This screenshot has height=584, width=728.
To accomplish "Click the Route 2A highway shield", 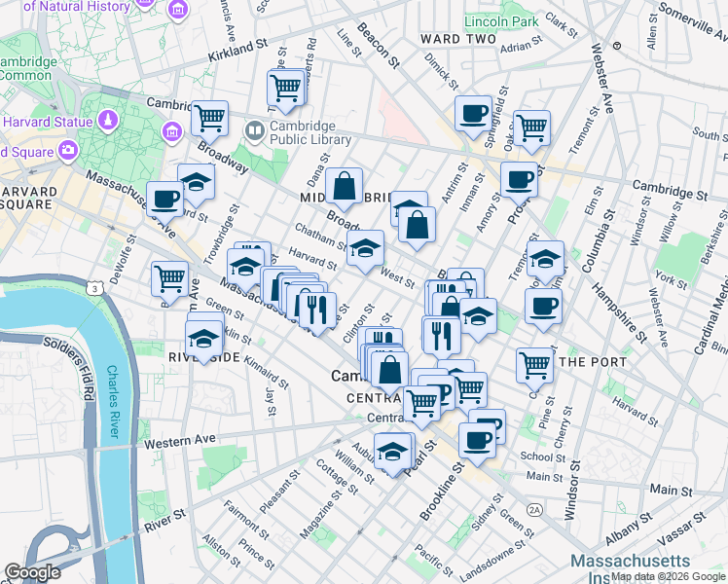I will (534, 511).
